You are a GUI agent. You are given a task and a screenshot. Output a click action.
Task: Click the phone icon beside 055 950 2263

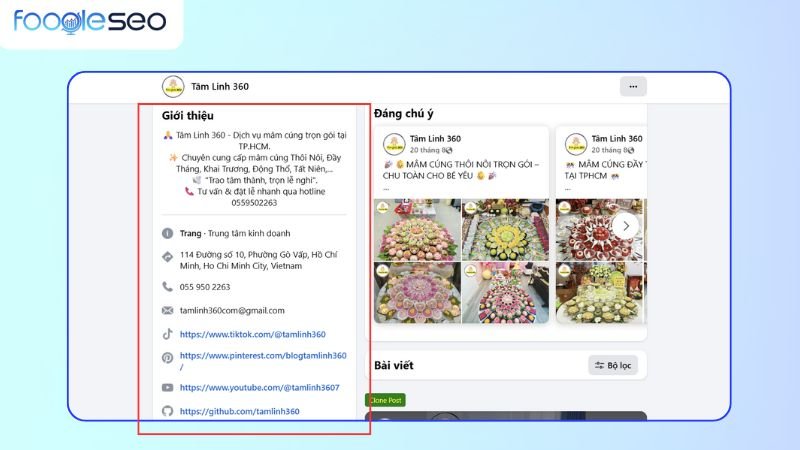tap(167, 287)
